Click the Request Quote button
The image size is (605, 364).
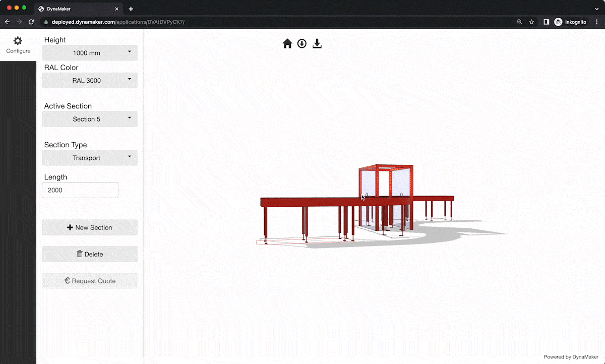click(90, 281)
